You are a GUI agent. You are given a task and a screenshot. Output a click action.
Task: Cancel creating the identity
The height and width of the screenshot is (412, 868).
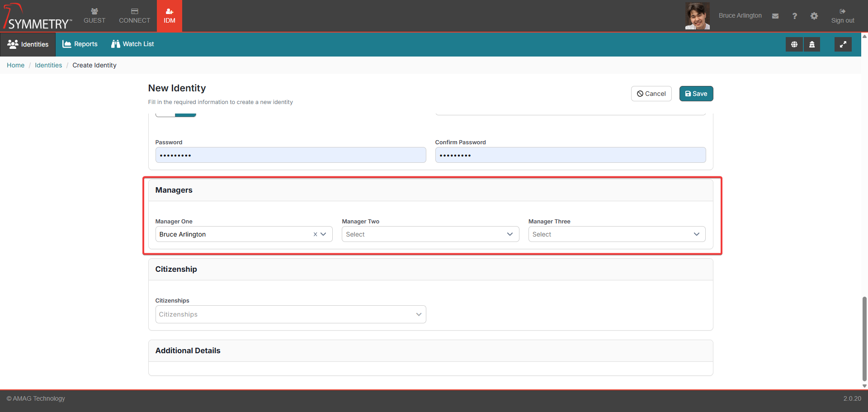[651, 94]
